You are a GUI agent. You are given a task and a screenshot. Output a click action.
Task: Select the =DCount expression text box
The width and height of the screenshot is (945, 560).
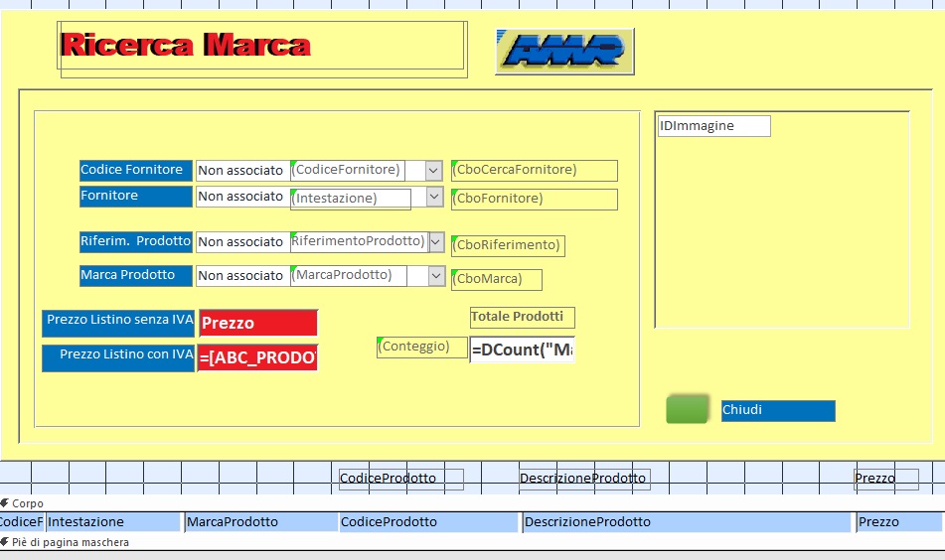(x=522, y=350)
